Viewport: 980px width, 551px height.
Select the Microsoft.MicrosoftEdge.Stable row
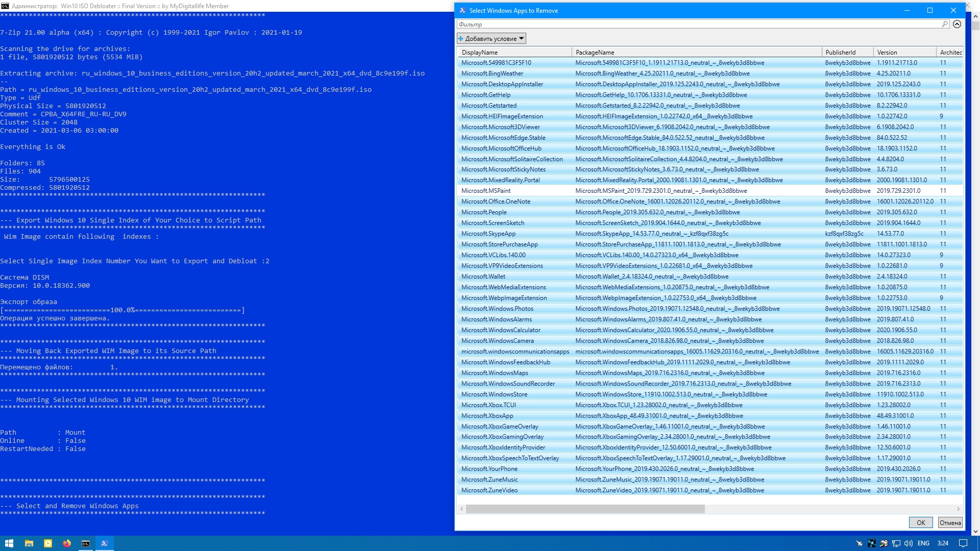pyautogui.click(x=710, y=138)
